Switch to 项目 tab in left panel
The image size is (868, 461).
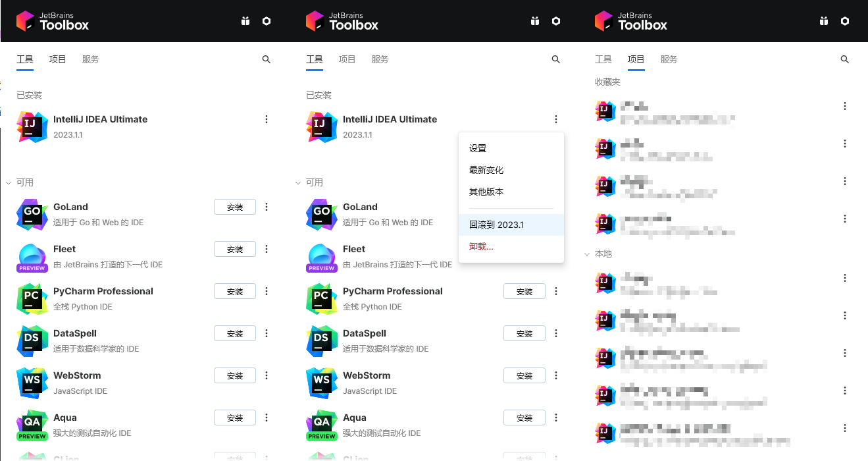pyautogui.click(x=58, y=59)
